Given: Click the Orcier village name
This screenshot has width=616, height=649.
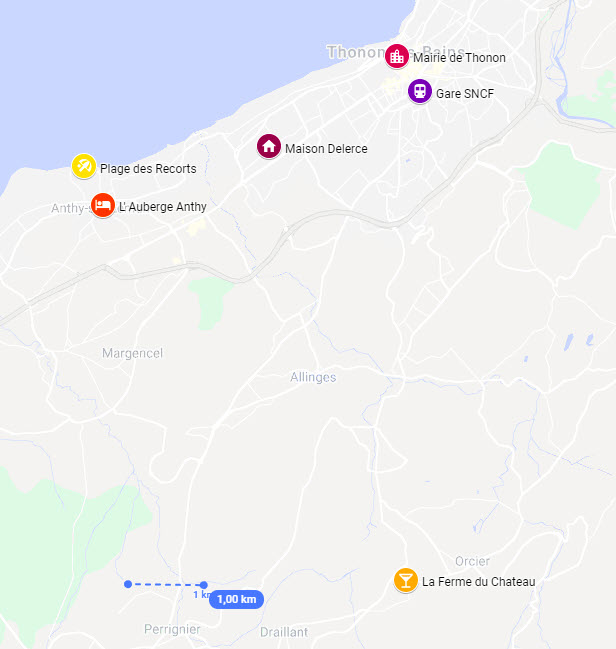Looking at the screenshot, I should click(x=472, y=561).
